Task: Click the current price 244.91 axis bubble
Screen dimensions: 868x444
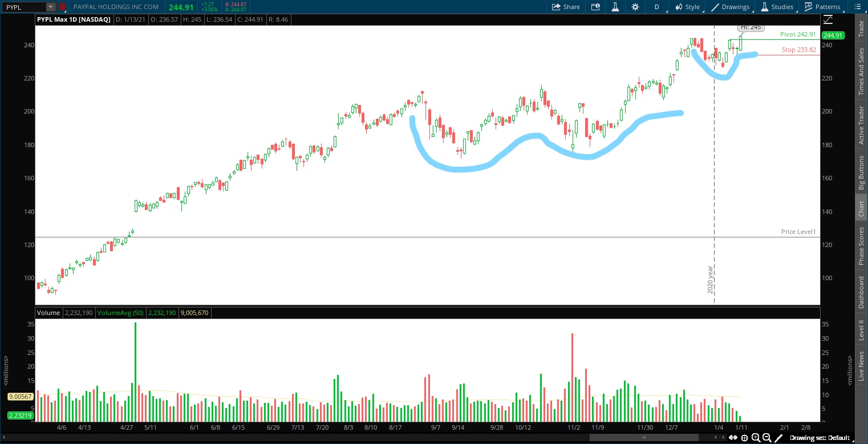Action: click(833, 35)
